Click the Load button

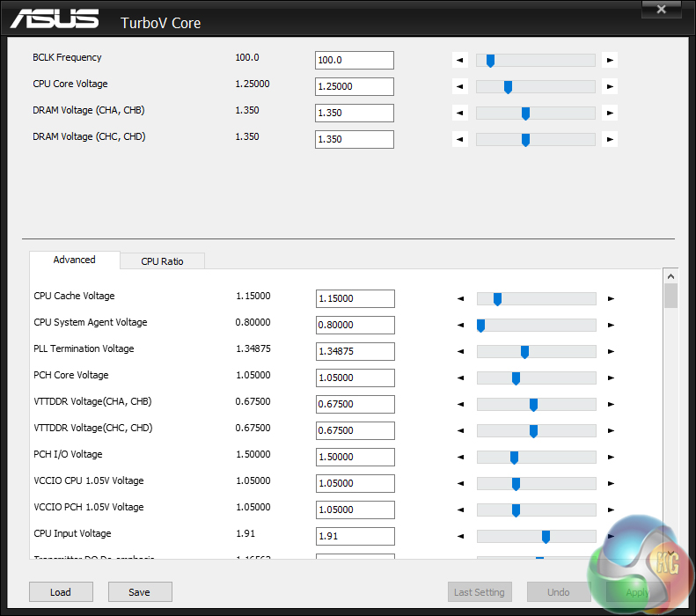tap(61, 592)
